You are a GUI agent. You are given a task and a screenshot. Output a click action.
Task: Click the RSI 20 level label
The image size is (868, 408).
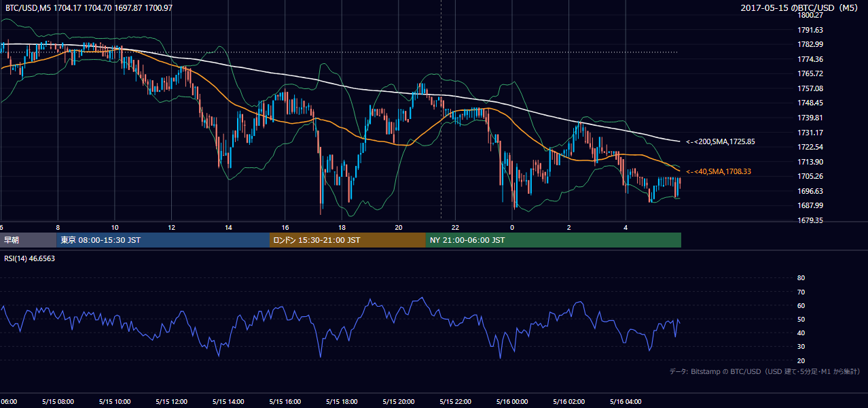click(801, 361)
